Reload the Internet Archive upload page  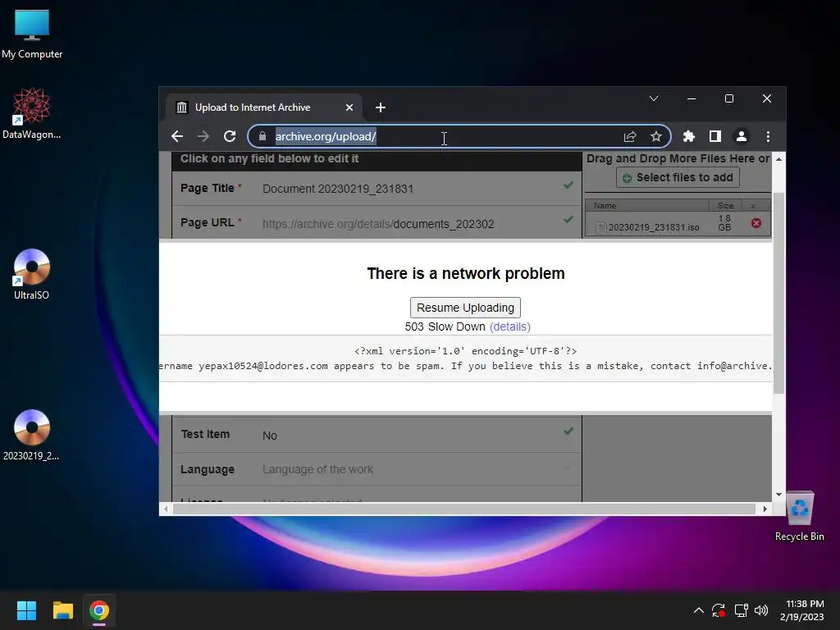click(x=230, y=137)
